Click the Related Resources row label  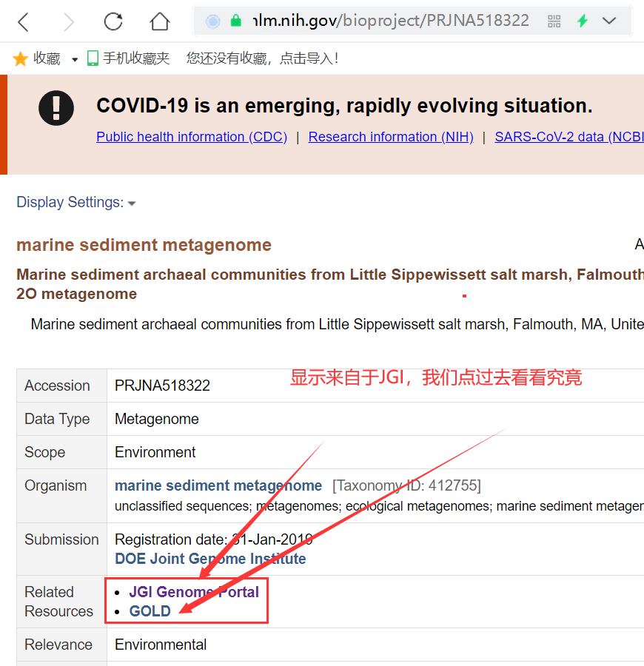point(58,602)
